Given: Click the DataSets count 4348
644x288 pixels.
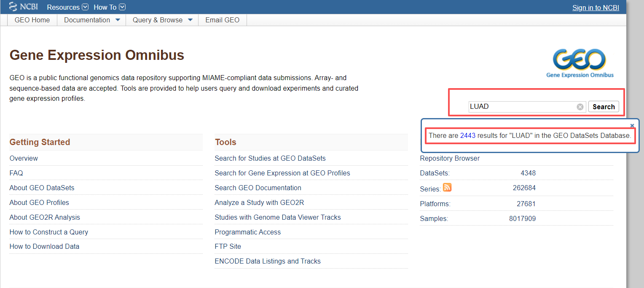Looking at the screenshot, I should [x=528, y=173].
